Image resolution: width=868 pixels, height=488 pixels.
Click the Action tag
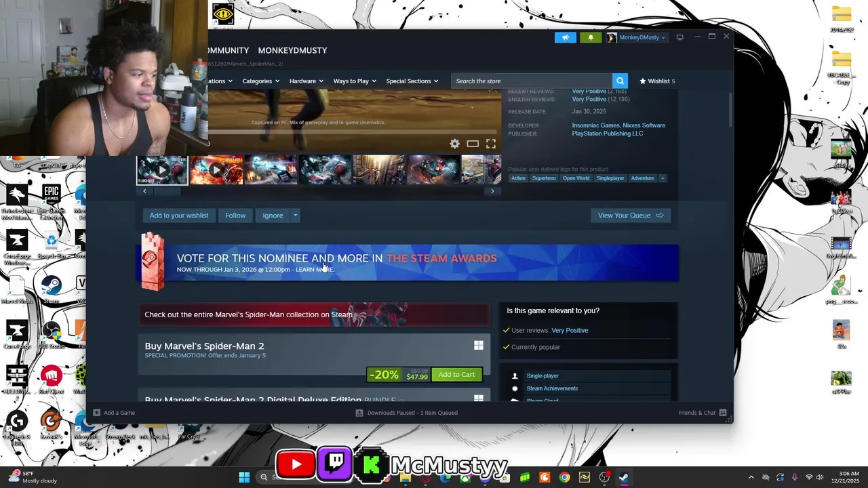pos(518,178)
